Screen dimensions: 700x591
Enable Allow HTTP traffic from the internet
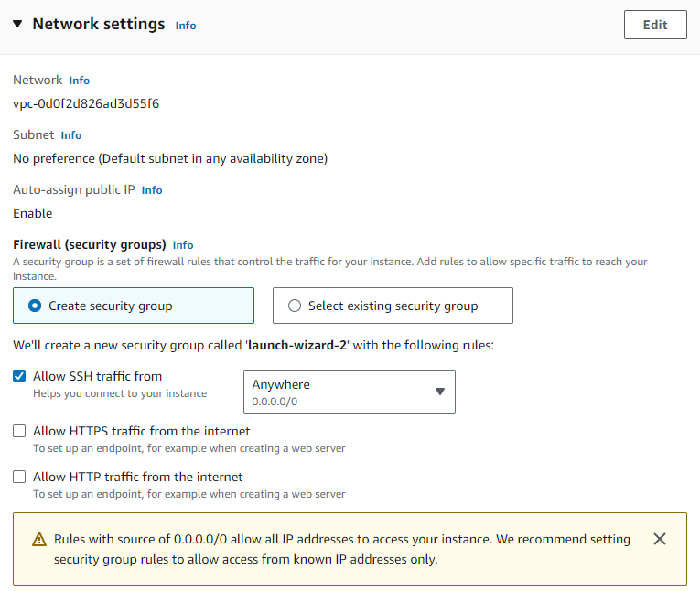pyautogui.click(x=19, y=477)
